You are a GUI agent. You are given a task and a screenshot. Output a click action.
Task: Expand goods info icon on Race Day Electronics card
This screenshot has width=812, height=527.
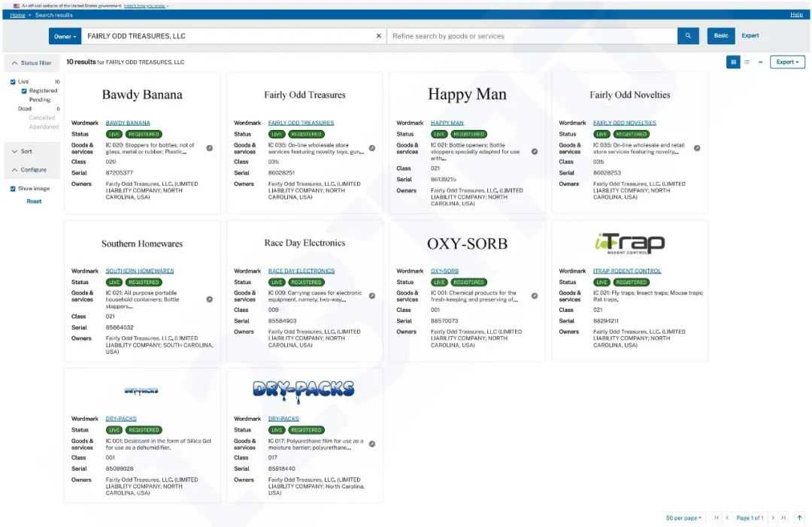tap(372, 296)
